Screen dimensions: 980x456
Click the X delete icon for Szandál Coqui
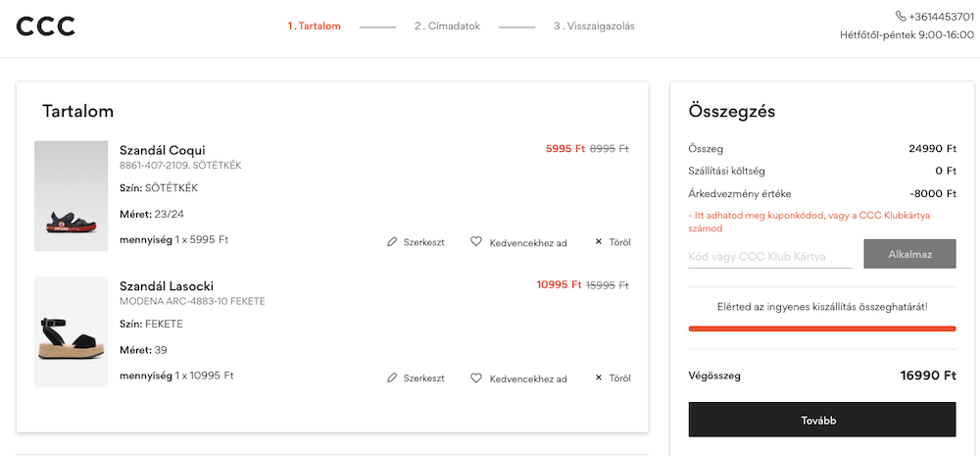click(599, 241)
